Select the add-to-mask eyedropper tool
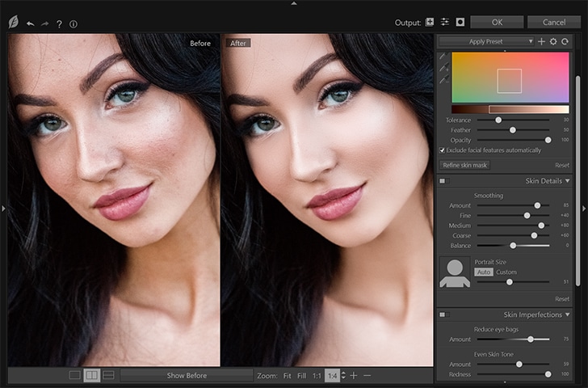 [443, 69]
